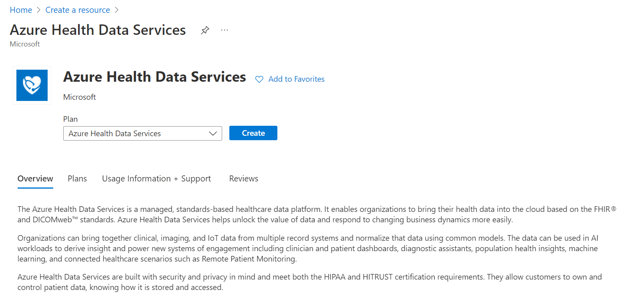Click the heart icon beside Add to Favorites
Image resolution: width=644 pixels, height=298 pixels.
pyautogui.click(x=259, y=79)
